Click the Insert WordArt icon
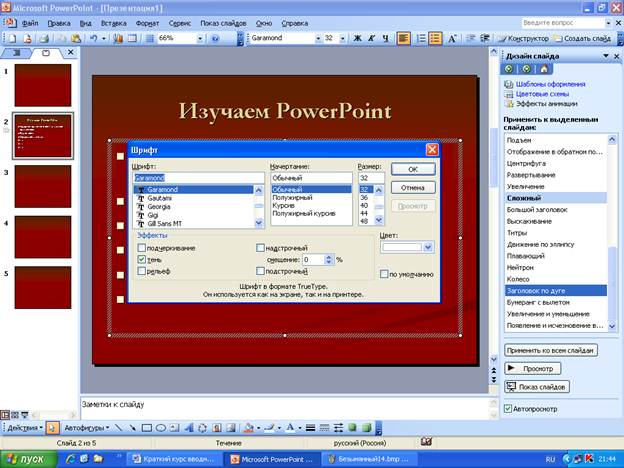The height and width of the screenshot is (468, 624). 189,428
